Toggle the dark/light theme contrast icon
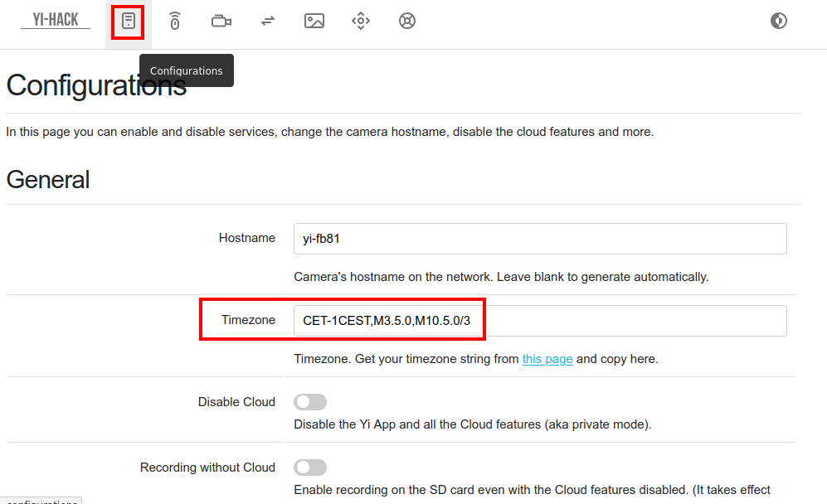Image resolution: width=827 pixels, height=504 pixels. pos(778,22)
